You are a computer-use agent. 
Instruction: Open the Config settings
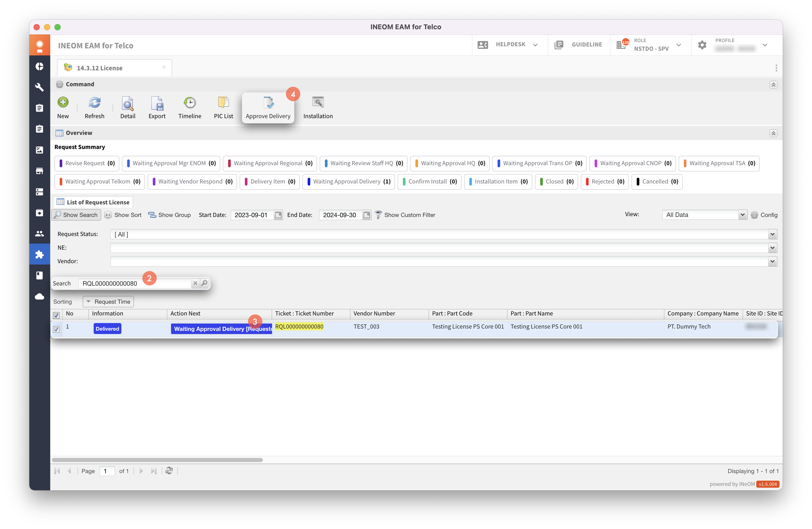click(764, 215)
